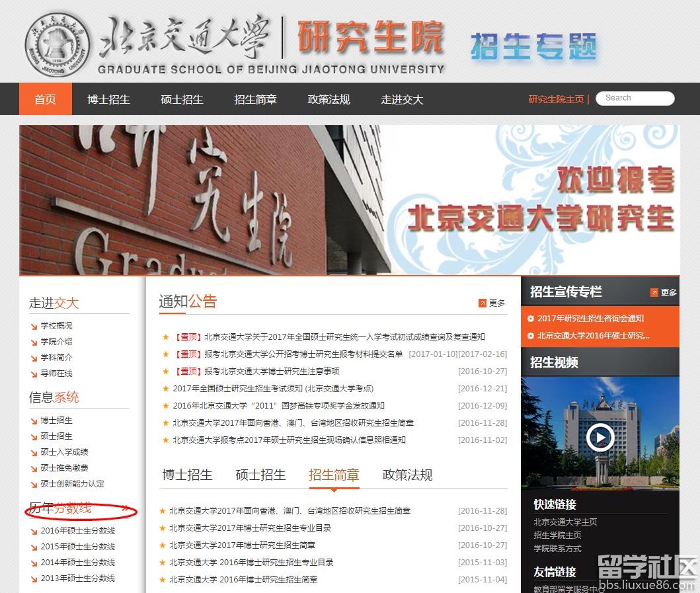Open the 圆梦高铁专项奖学金发放通知 announcement
The height and width of the screenshot is (593, 700).
click(278, 405)
